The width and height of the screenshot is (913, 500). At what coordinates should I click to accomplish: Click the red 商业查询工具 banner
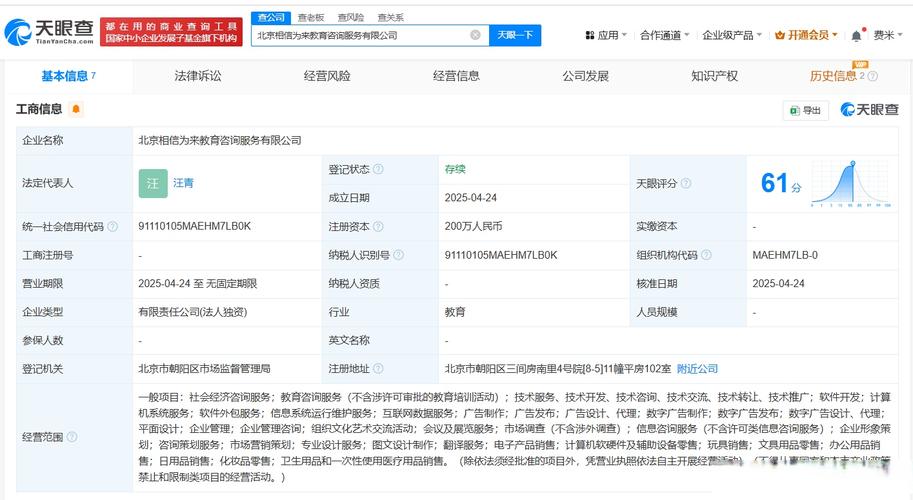pyautogui.click(x=171, y=32)
